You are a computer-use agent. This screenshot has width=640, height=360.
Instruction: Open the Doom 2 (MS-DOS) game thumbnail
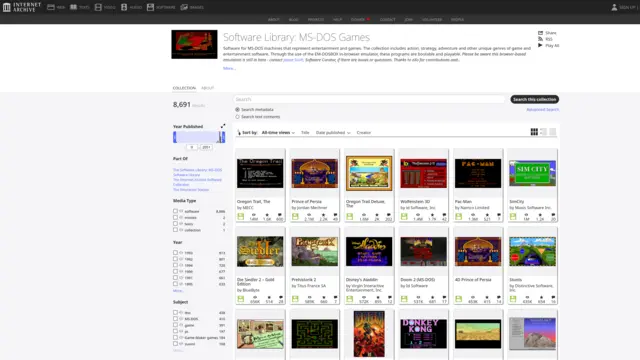pos(423,251)
